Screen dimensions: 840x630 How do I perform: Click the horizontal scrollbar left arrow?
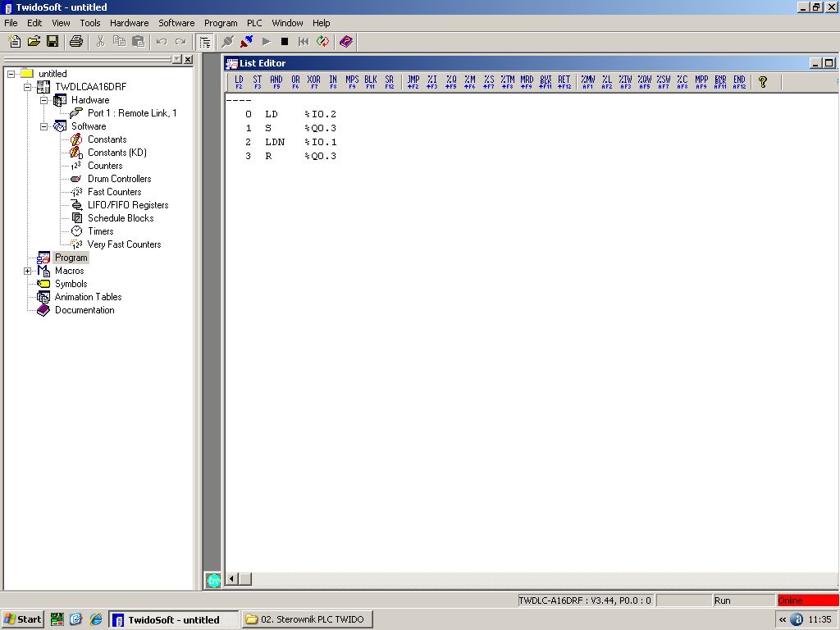point(233,580)
